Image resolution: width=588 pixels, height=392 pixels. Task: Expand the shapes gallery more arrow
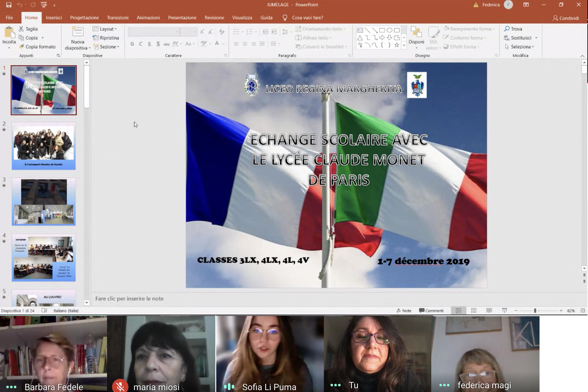pyautogui.click(x=404, y=46)
